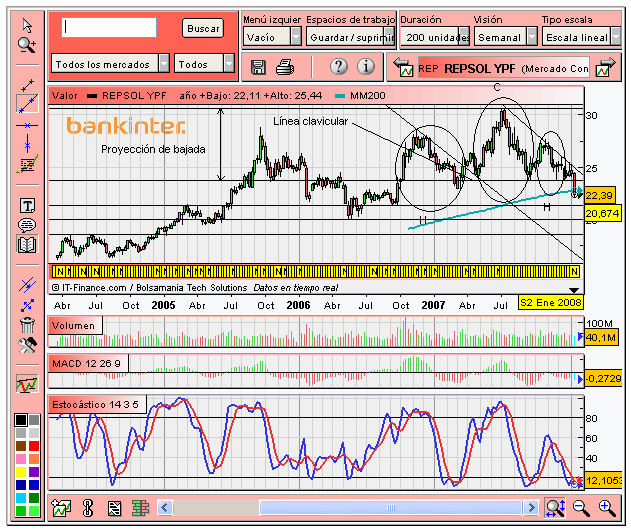Click the 'MACD 12 26 9' panel label
Image resolution: width=631 pixels, height=531 pixels.
click(88, 363)
